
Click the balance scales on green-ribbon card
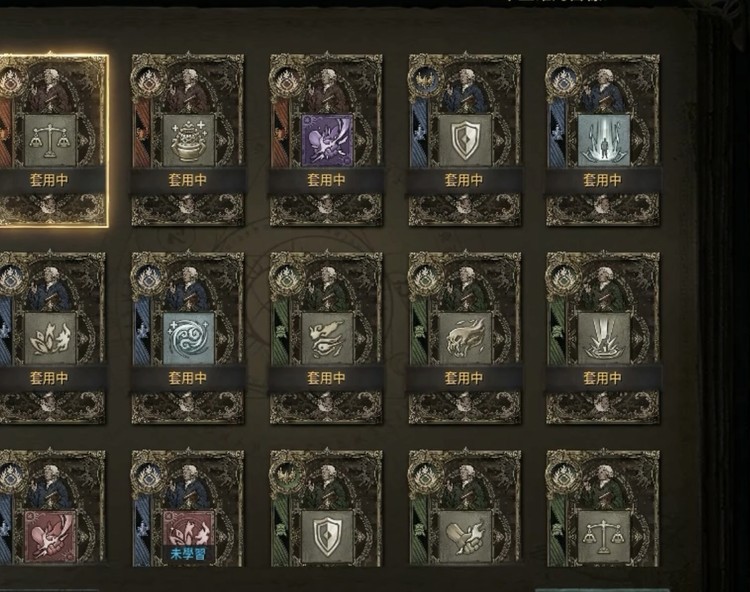[603, 537]
